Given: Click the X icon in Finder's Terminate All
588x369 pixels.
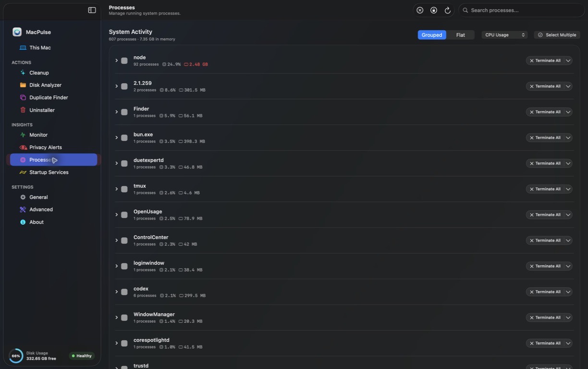Looking at the screenshot, I should [532, 112].
